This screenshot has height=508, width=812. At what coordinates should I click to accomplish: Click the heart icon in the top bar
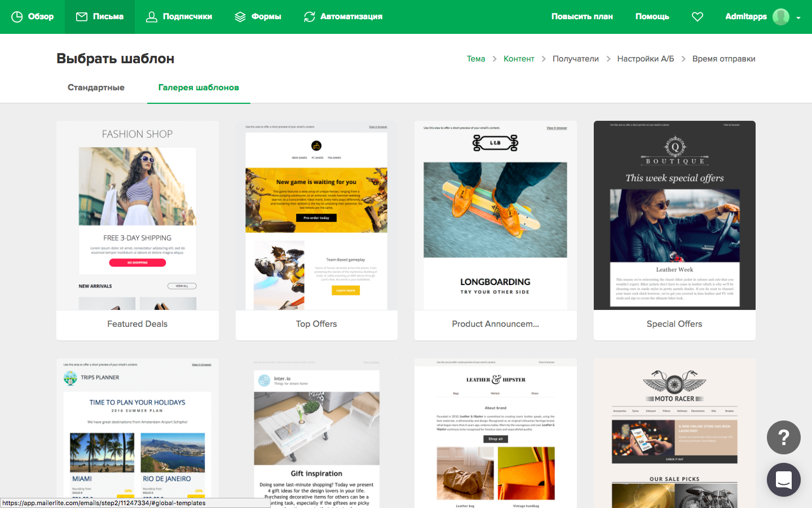pos(698,17)
